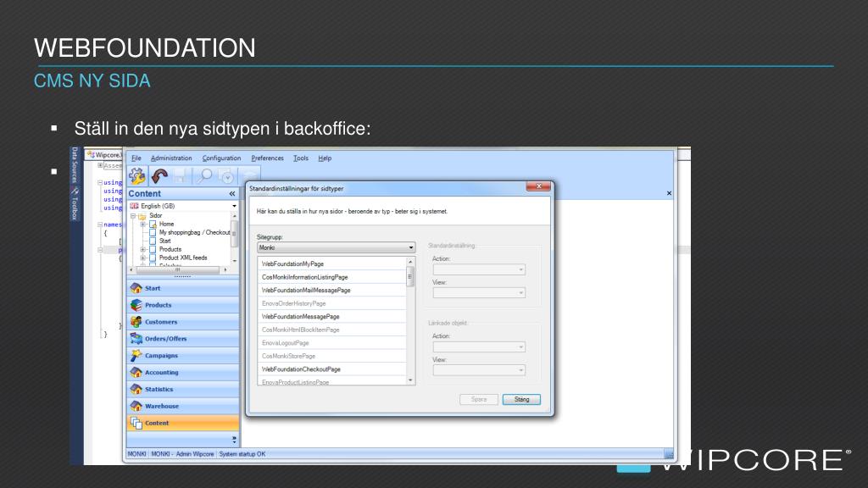This screenshot has height=488, width=868.
Task: Click the Content pages icon in navigation pane
Action: click(136, 423)
